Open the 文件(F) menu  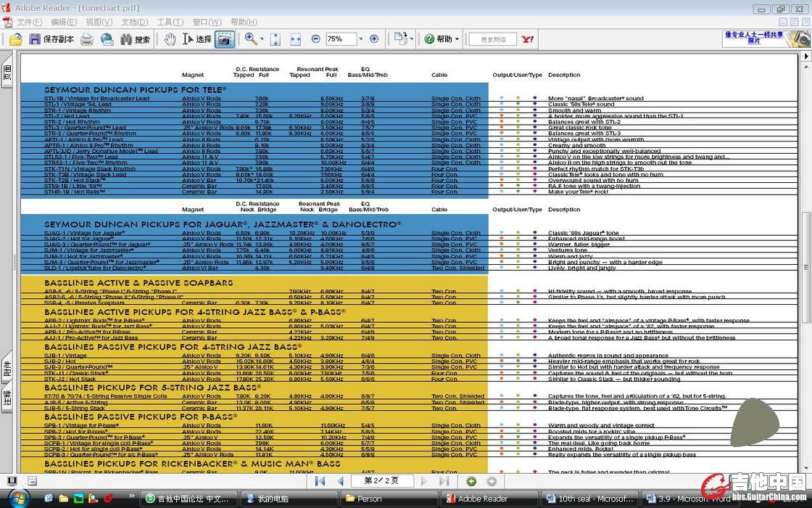[30, 22]
